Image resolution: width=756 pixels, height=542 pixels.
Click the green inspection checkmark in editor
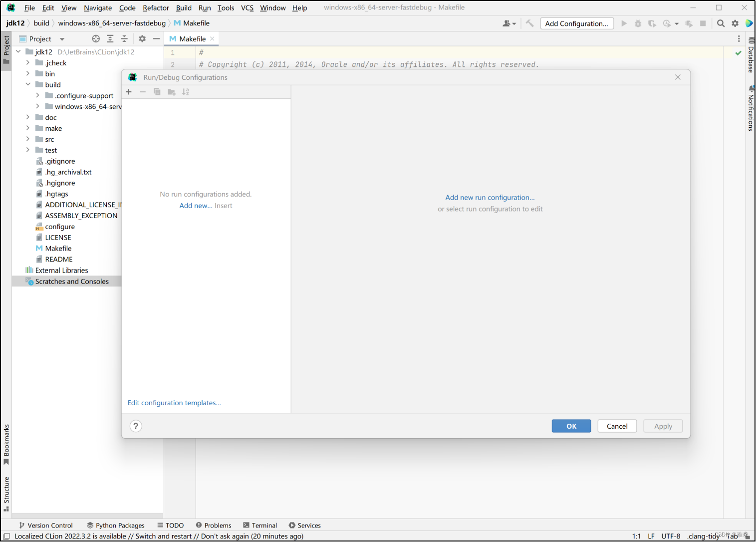739,53
